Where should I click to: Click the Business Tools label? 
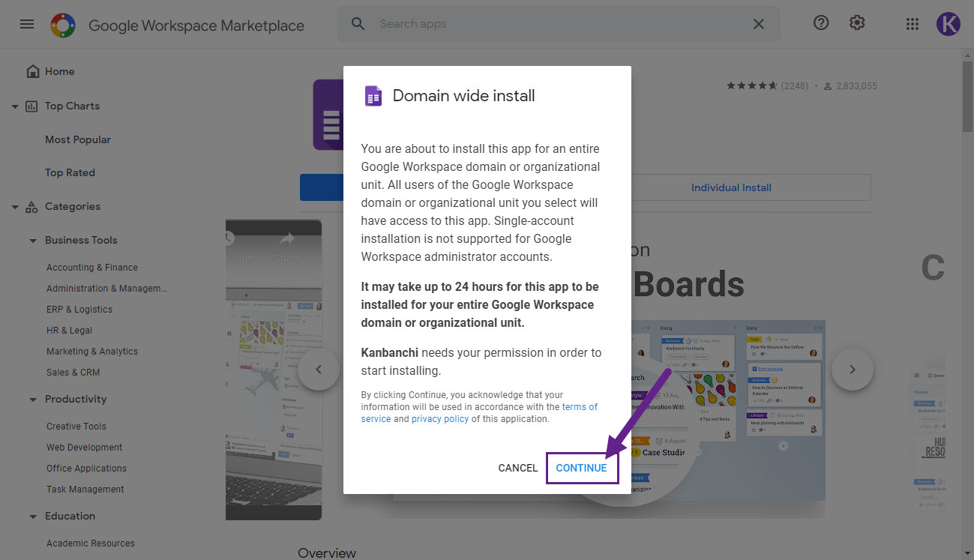(81, 241)
